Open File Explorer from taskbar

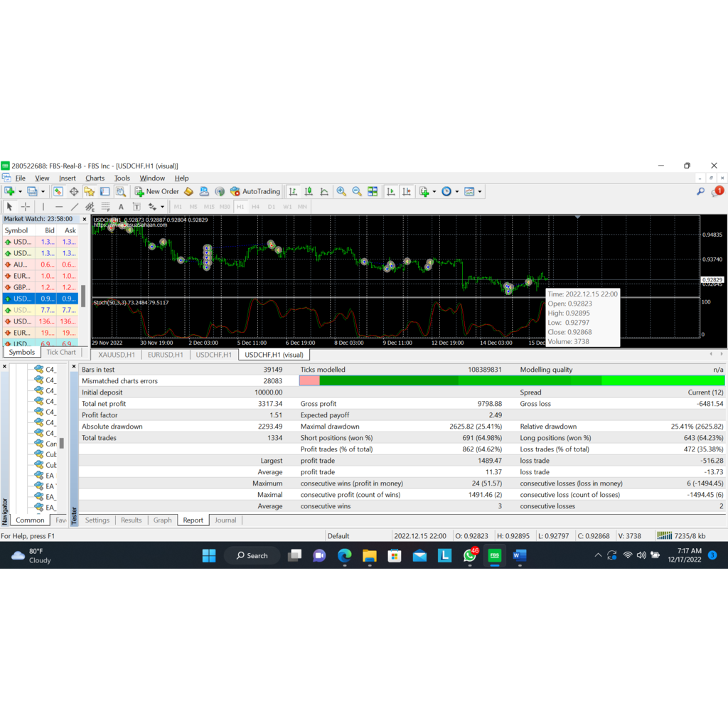click(370, 555)
